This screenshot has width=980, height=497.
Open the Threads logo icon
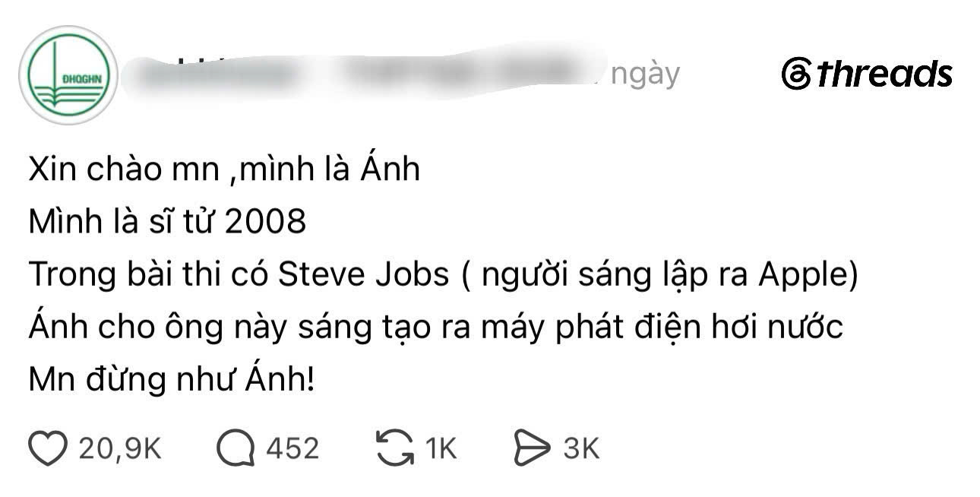pos(796,74)
